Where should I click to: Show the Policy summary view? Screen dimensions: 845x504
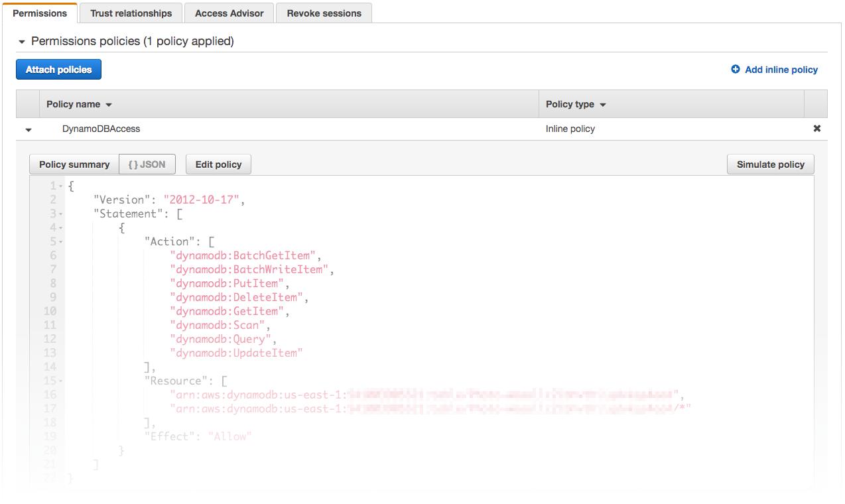pos(74,164)
